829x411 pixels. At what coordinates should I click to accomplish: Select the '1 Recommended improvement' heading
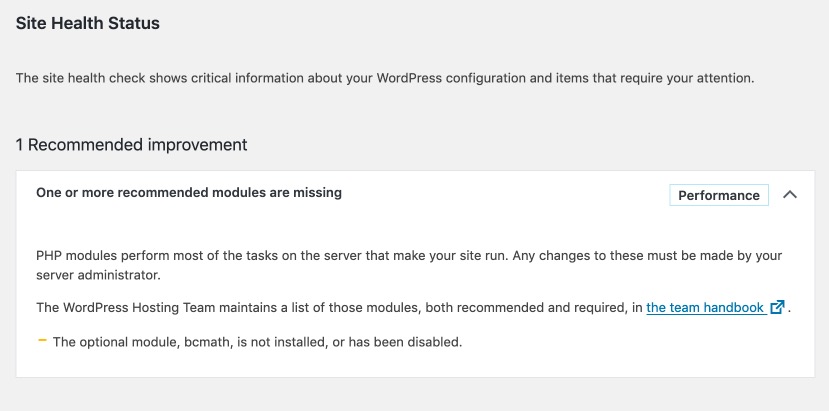tap(131, 145)
